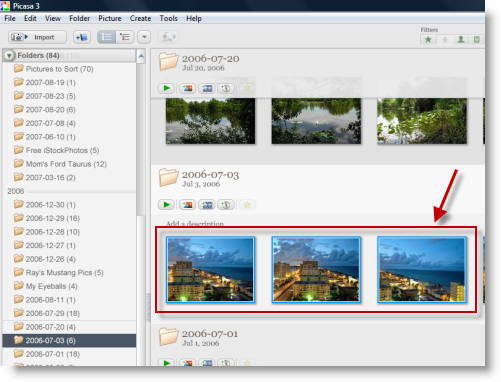Toggle the faces filter icon
501x382 pixels.
point(461,40)
